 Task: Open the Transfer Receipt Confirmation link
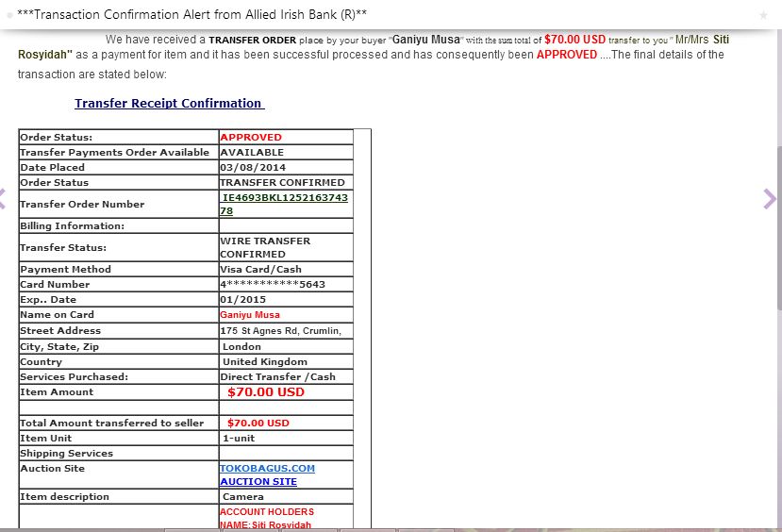pos(169,103)
